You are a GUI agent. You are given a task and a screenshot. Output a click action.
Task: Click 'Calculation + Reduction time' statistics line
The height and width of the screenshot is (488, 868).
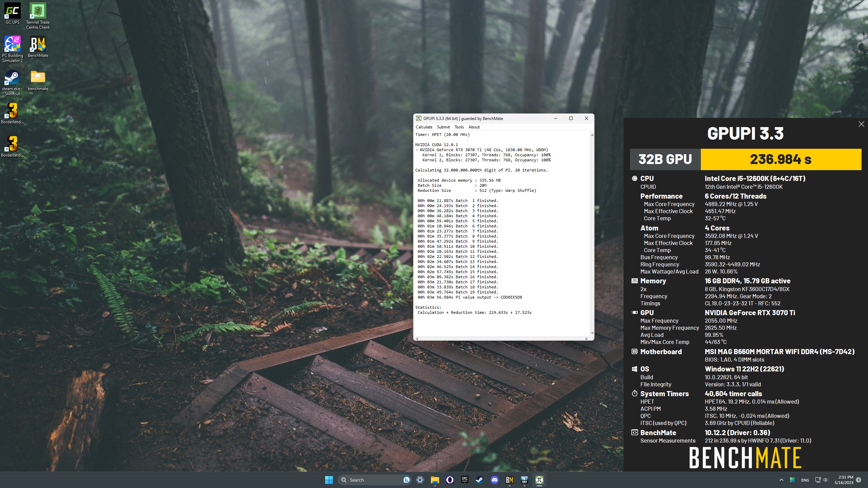tap(474, 312)
